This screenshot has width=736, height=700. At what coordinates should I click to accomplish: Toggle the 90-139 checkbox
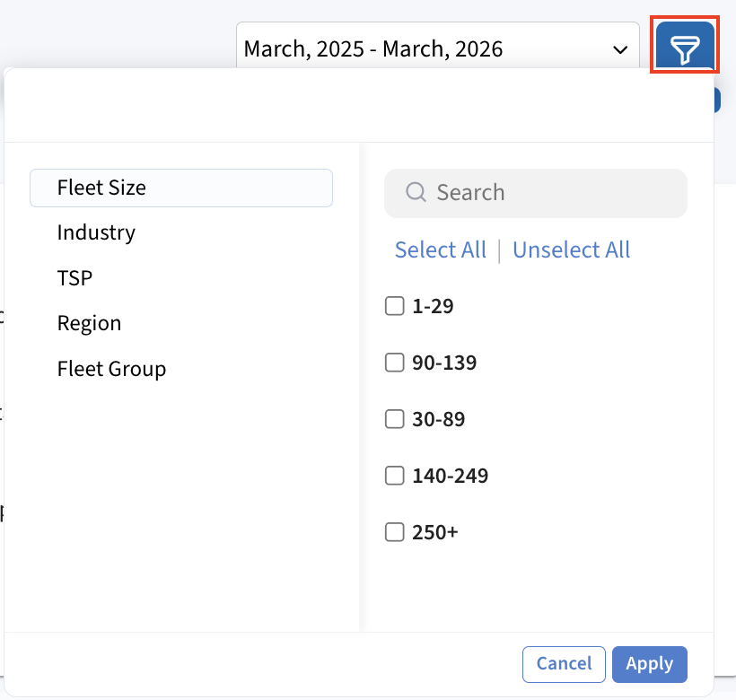tap(394, 363)
